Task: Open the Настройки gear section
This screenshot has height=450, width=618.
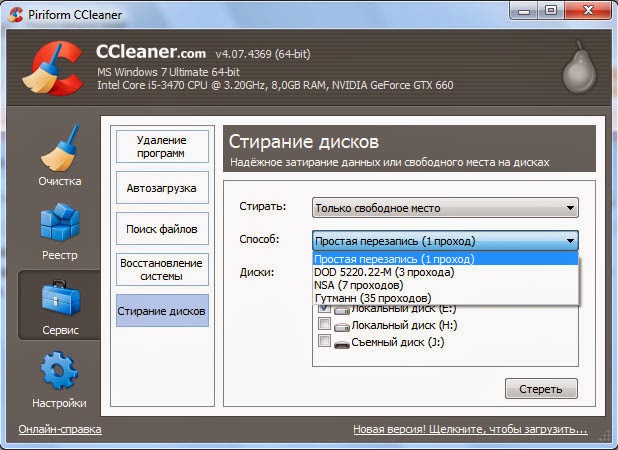Action: point(59,379)
